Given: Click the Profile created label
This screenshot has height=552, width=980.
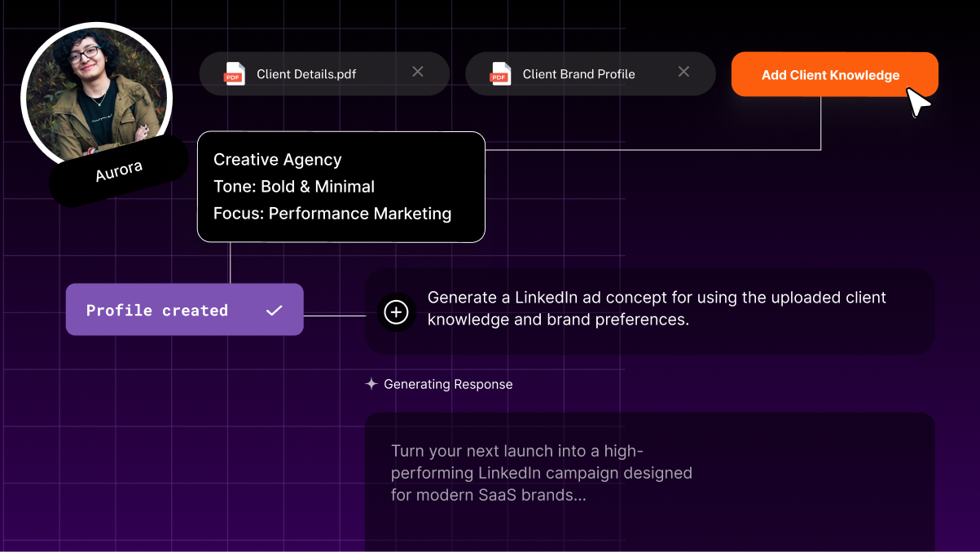Looking at the screenshot, I should pyautogui.click(x=157, y=310).
